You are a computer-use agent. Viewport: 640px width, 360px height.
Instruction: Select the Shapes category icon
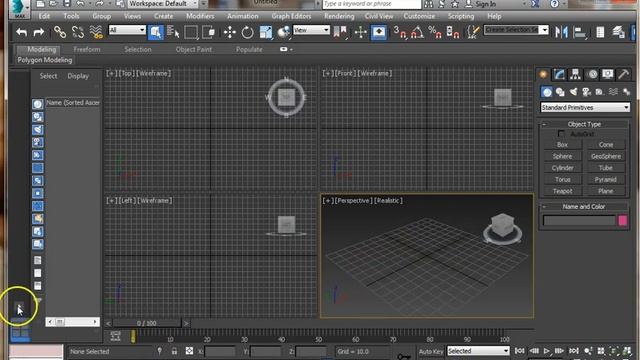tap(560, 92)
